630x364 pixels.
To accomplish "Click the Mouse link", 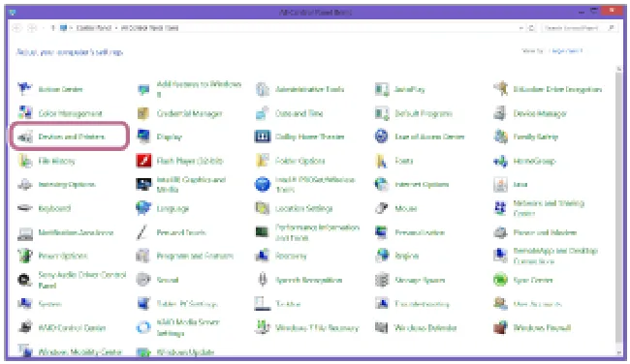I will [406, 209].
